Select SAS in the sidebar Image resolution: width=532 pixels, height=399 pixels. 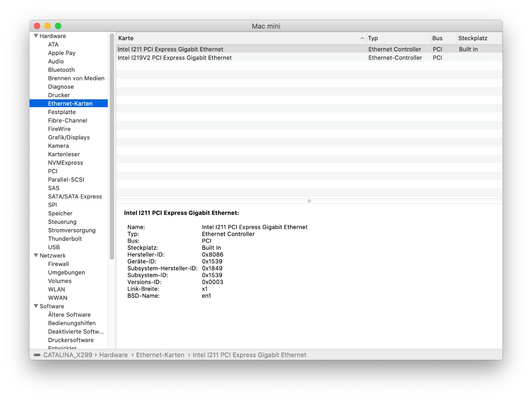[x=54, y=188]
